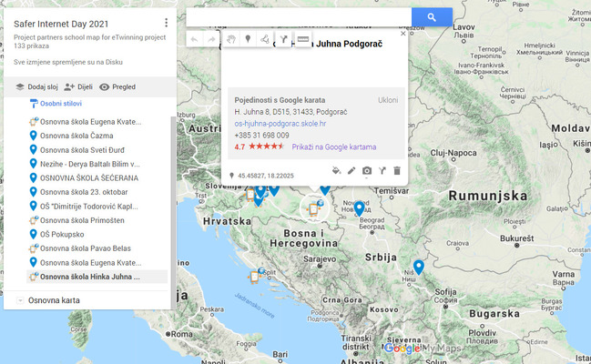Click Ukloni to remove Google details
The width and height of the screenshot is (591, 364).
[388, 100]
